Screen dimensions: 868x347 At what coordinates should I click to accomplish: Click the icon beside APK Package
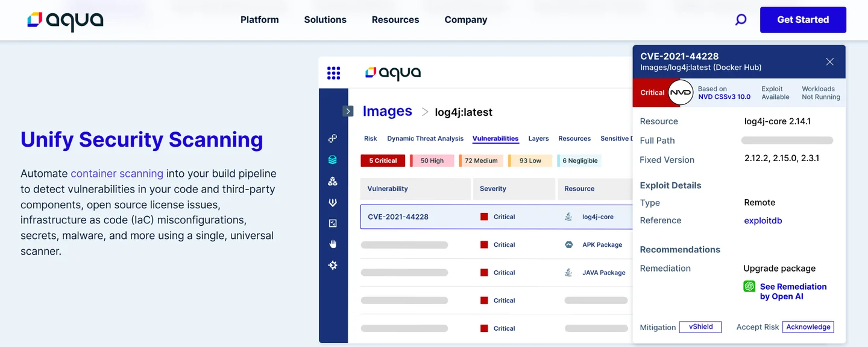coord(568,244)
